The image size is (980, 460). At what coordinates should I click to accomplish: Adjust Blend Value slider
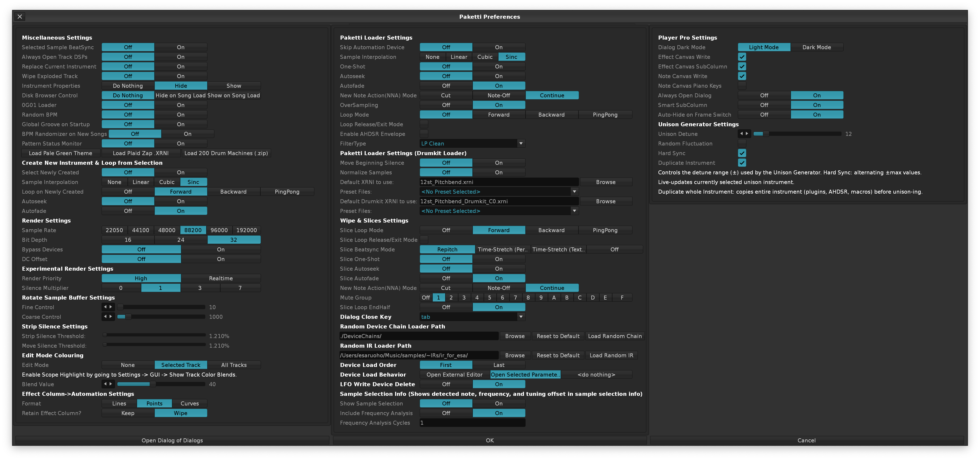pos(161,384)
